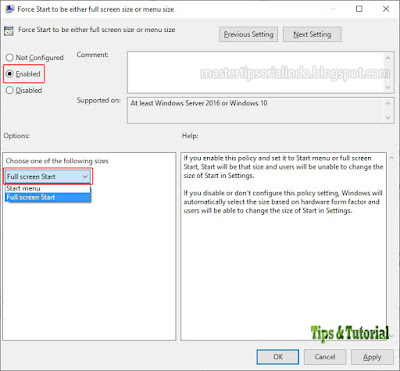Click the Cancel button
Screen dimensions: 400x371
[325, 357]
